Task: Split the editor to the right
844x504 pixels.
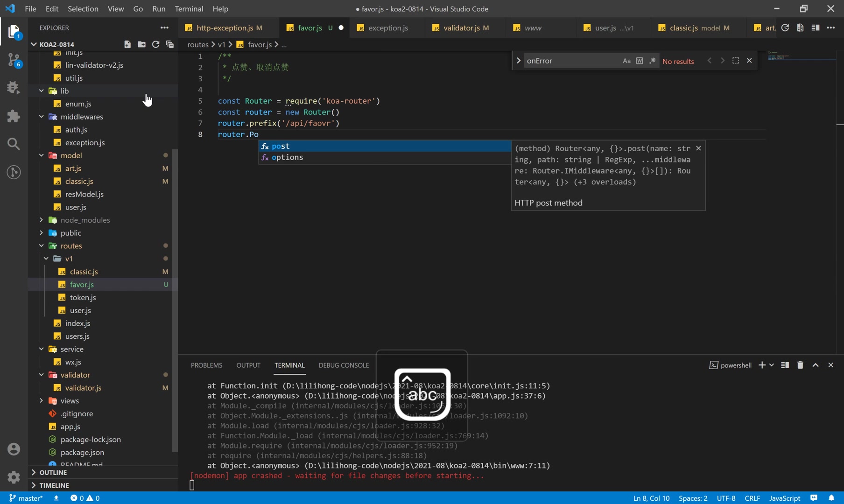Action: 816,28
